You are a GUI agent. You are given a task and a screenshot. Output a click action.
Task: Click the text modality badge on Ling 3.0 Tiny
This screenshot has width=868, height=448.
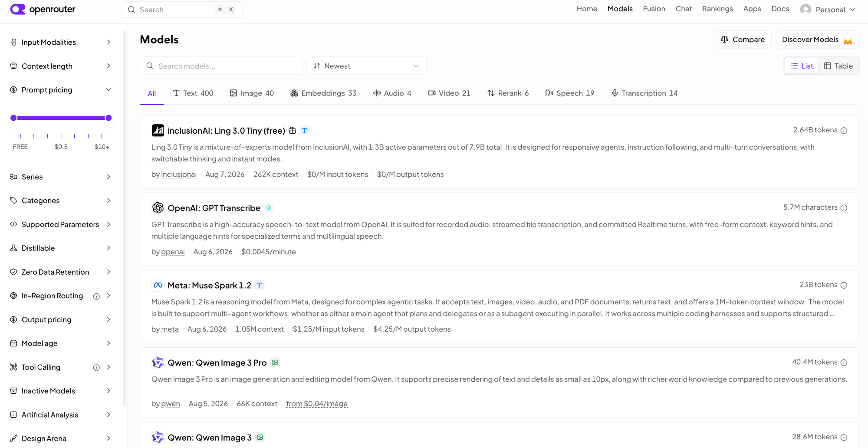305,130
